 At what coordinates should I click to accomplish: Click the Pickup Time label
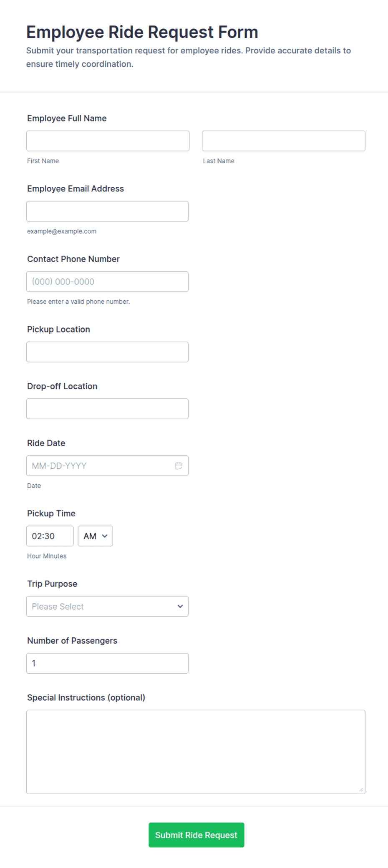point(51,513)
